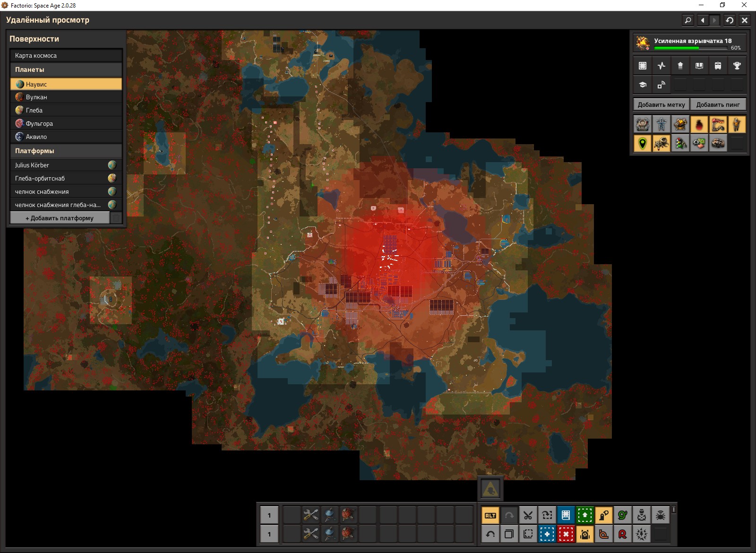This screenshot has width=756, height=553.
Task: Click the up-arrow bonuses icon
Action: (680, 66)
